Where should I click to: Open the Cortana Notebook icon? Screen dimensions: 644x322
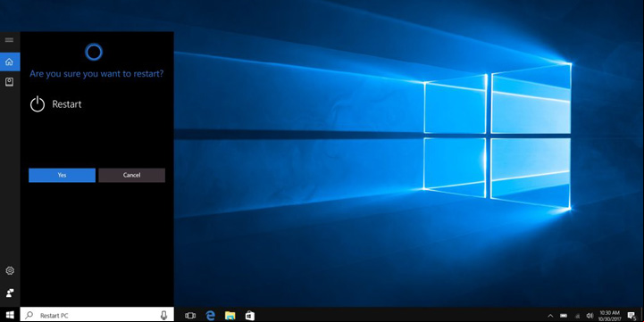coord(10,82)
